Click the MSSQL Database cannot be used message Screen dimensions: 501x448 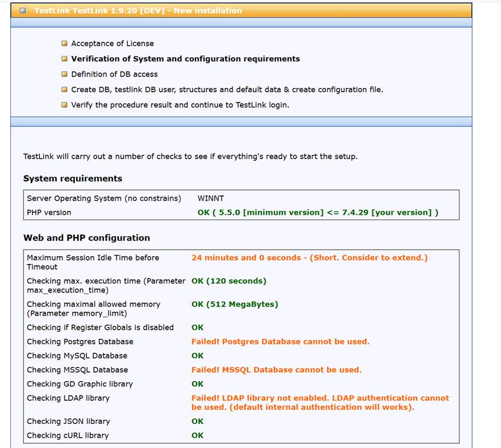[x=276, y=370]
